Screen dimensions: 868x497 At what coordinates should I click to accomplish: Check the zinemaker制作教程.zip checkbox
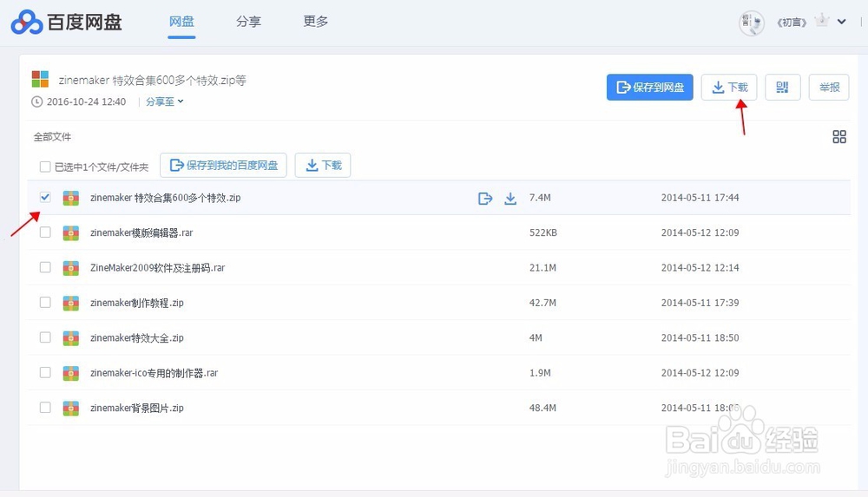click(x=45, y=302)
